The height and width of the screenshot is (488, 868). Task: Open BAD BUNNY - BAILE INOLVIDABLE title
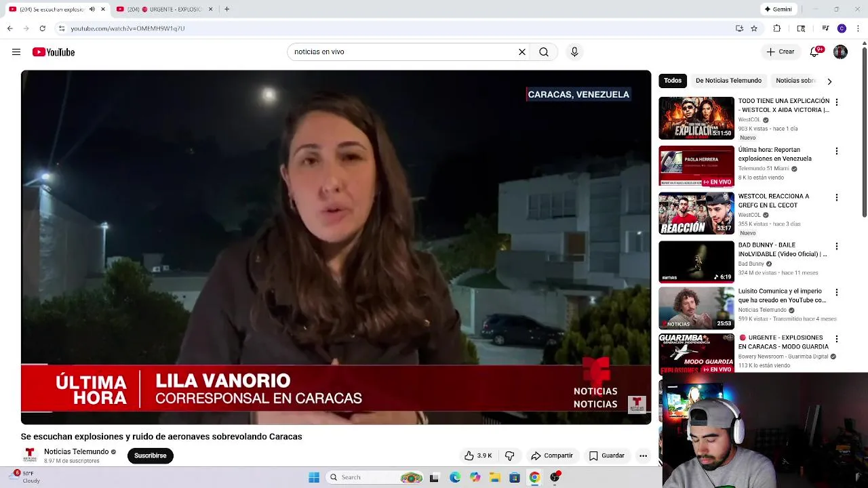click(783, 249)
